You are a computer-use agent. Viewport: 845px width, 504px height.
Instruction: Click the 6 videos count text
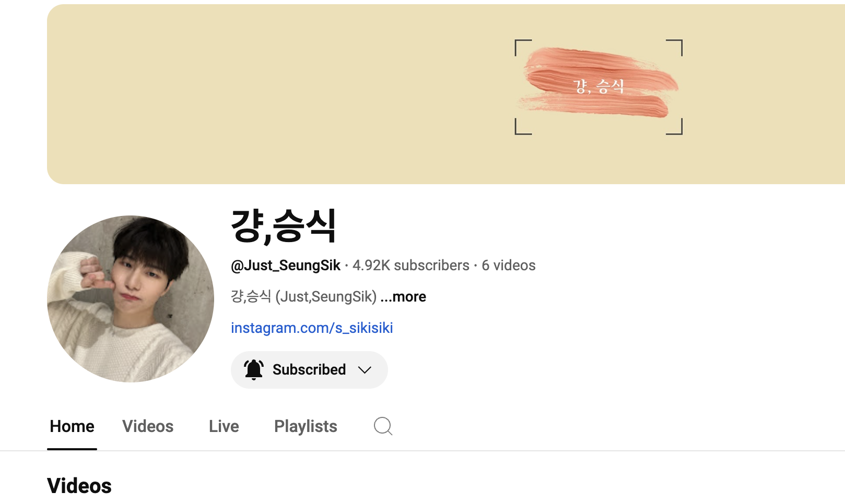pos(509,266)
